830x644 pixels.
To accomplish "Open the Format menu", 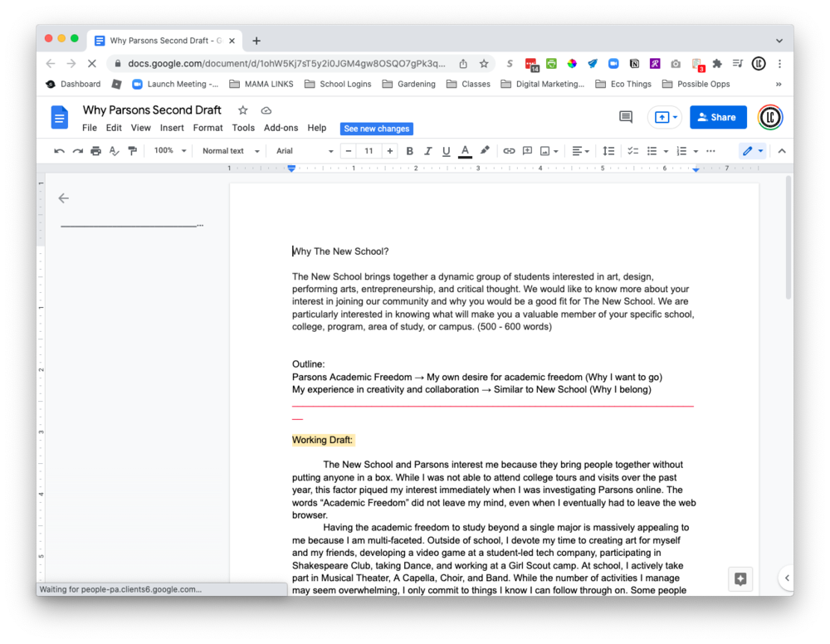I will pos(208,128).
